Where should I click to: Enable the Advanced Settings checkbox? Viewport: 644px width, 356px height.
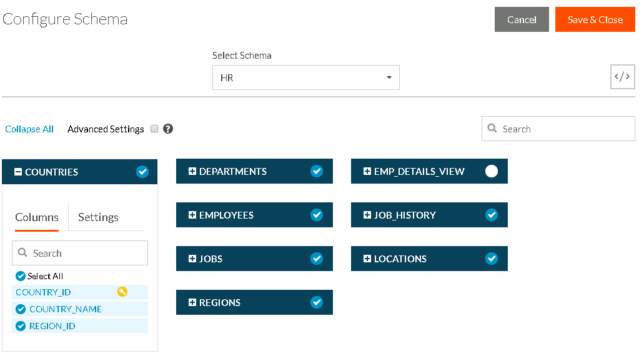point(154,129)
